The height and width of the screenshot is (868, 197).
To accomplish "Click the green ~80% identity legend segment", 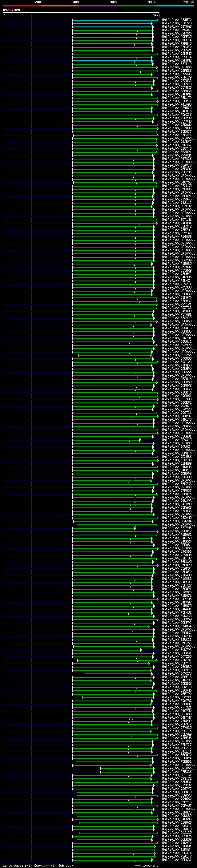I will point(137,6).
